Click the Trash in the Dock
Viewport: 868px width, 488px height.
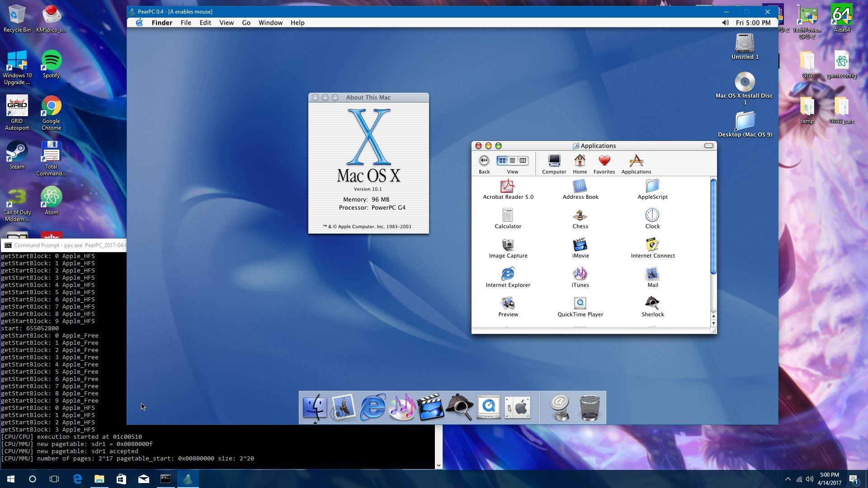[x=590, y=408]
